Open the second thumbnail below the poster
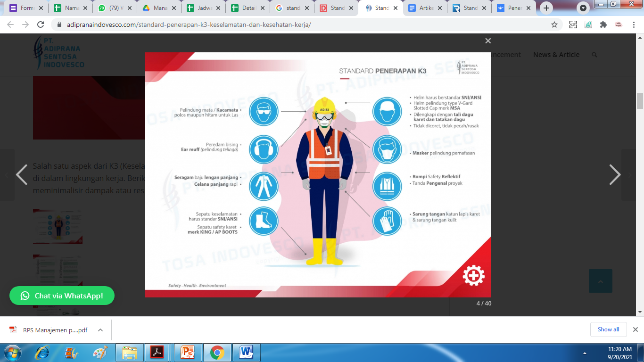Screen dimensions: 644x362 click(58, 272)
